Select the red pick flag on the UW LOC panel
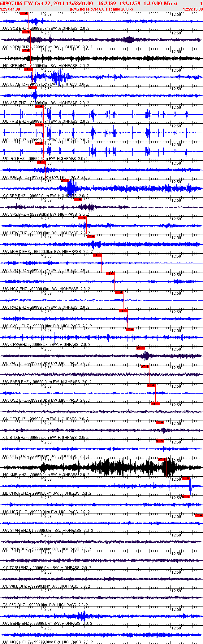Screen dimensions: 203x644 tap(97, 255)
